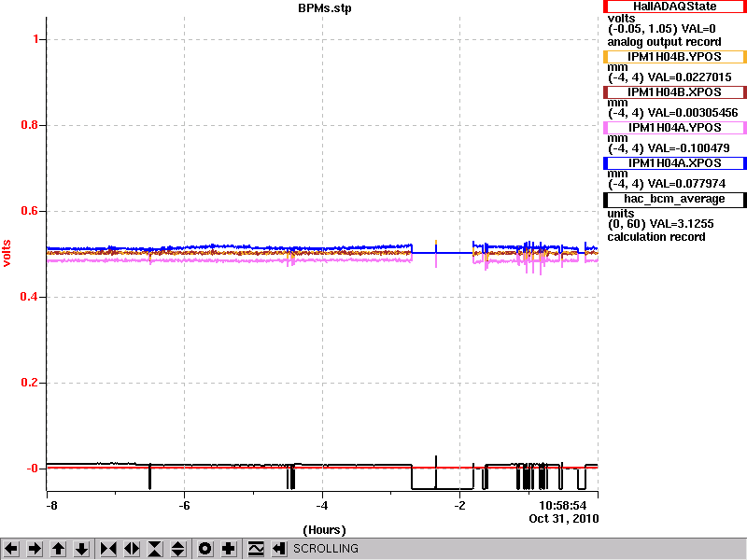Click the (-0.05, 1.05) VAL=0 readout

661,29
